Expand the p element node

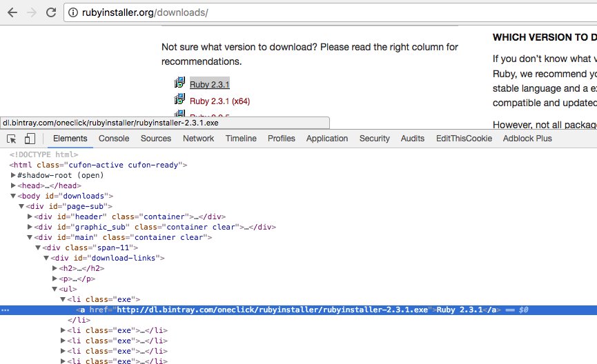tap(55, 279)
